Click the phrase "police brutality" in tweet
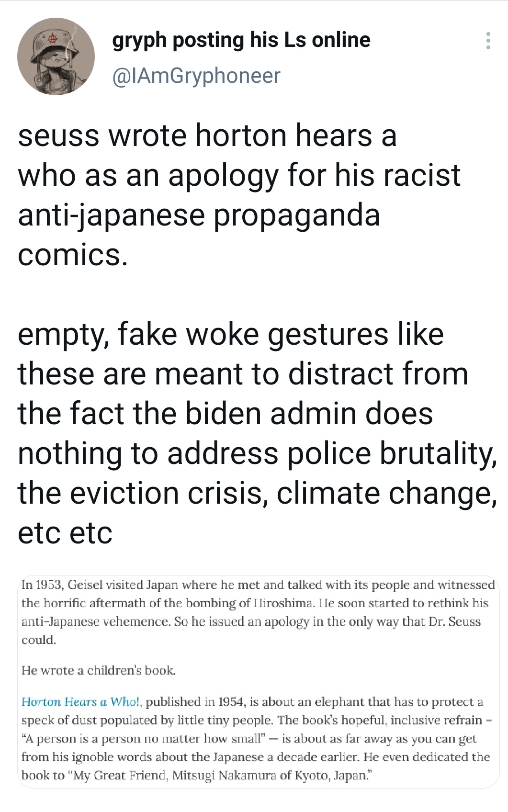The width and height of the screenshot is (508, 812). pyautogui.click(x=391, y=453)
